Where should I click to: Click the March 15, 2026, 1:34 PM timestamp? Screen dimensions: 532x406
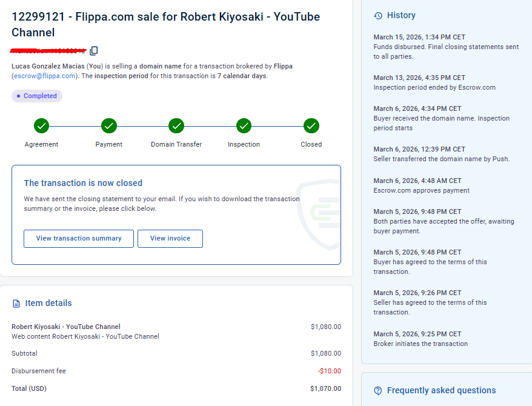(x=419, y=38)
